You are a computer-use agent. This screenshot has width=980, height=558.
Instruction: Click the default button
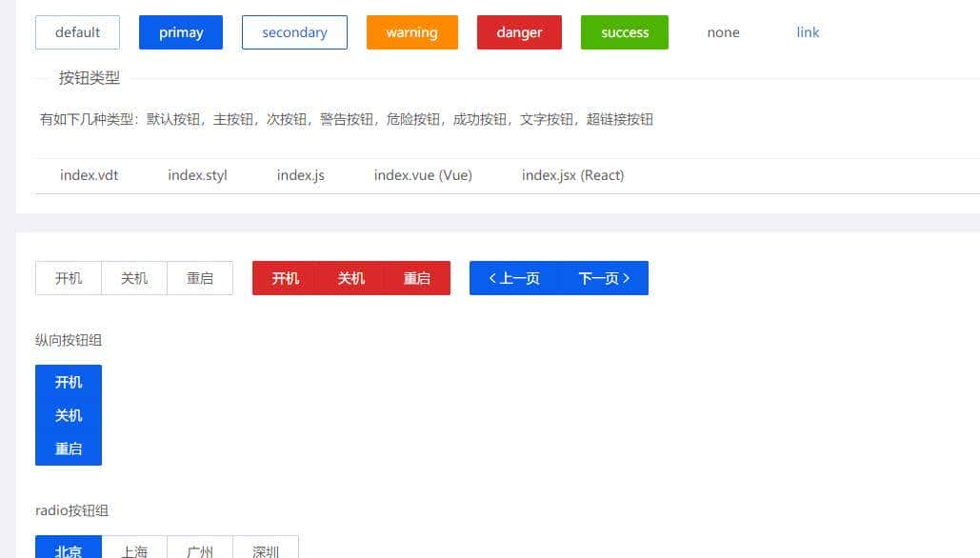coord(76,31)
